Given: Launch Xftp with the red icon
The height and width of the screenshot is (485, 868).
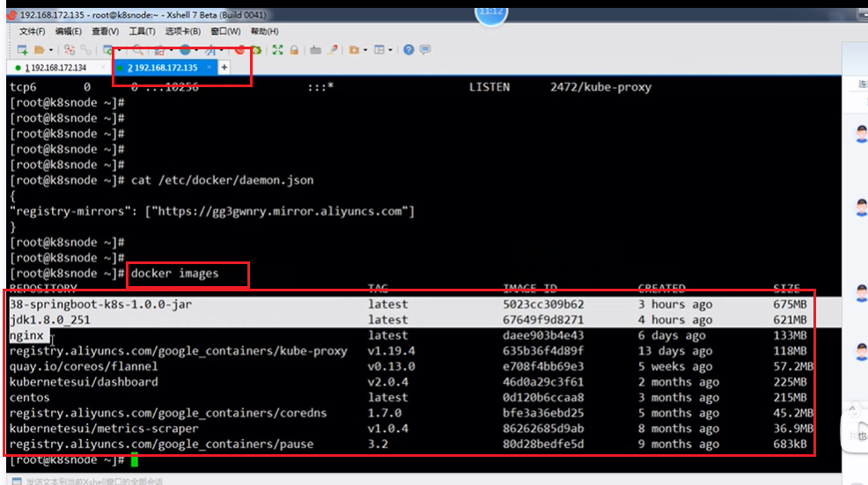Looking at the screenshot, I should (239, 50).
